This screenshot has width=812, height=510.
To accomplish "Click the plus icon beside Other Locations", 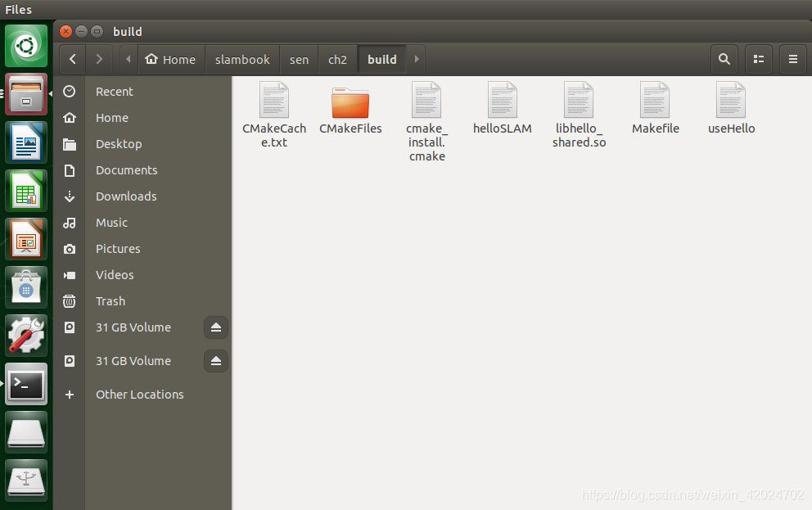I will [x=70, y=395].
